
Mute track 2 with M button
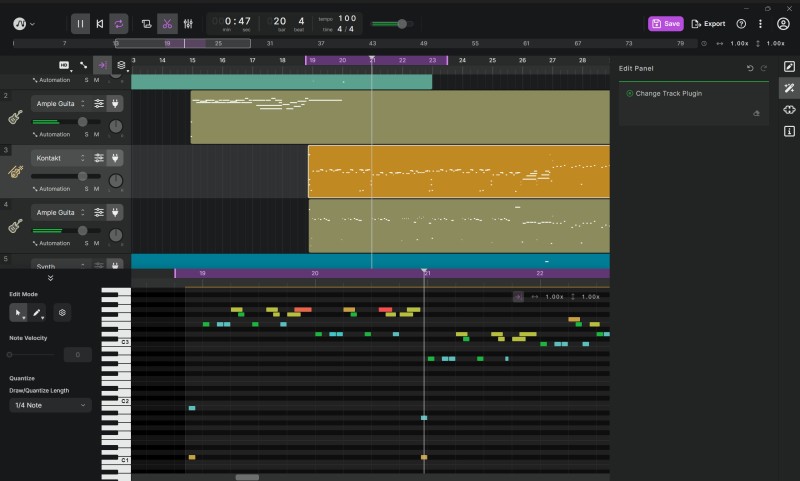[x=96, y=135]
